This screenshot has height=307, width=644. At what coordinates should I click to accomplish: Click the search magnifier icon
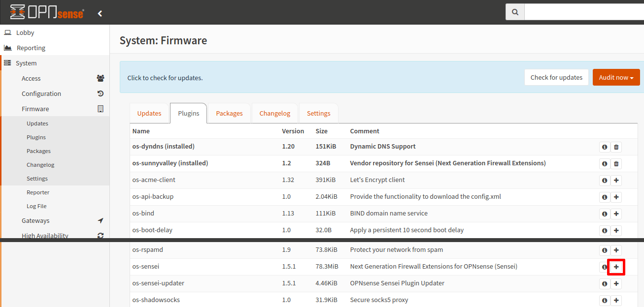point(515,13)
